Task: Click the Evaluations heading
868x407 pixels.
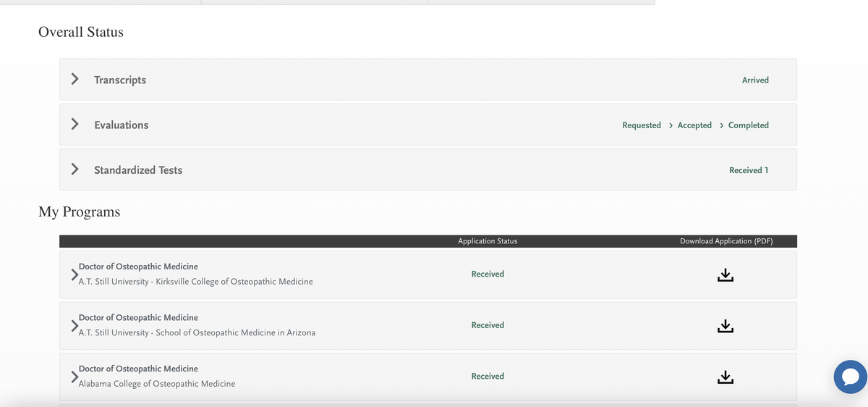Action: point(122,125)
